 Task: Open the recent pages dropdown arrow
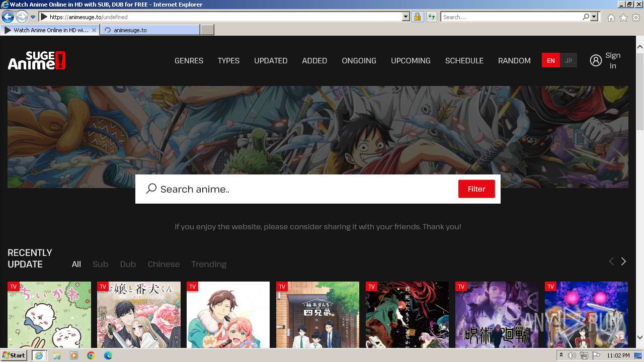[33, 17]
